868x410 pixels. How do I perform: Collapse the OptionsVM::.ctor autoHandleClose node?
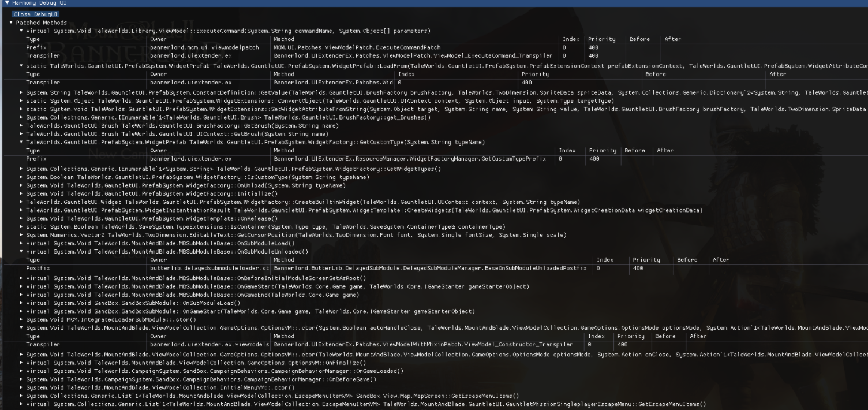coord(21,328)
